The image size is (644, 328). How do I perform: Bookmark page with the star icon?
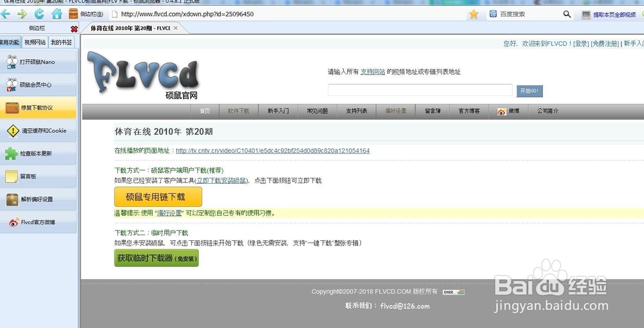pos(474,14)
